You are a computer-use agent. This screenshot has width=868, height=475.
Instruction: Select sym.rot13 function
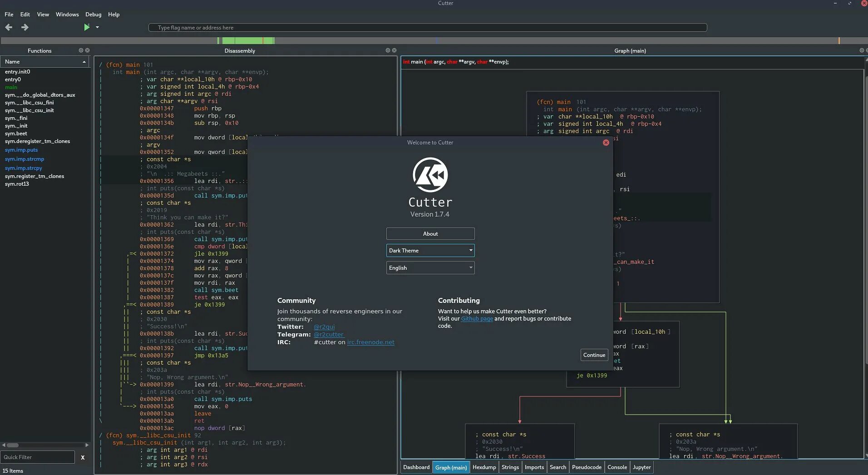(x=17, y=184)
